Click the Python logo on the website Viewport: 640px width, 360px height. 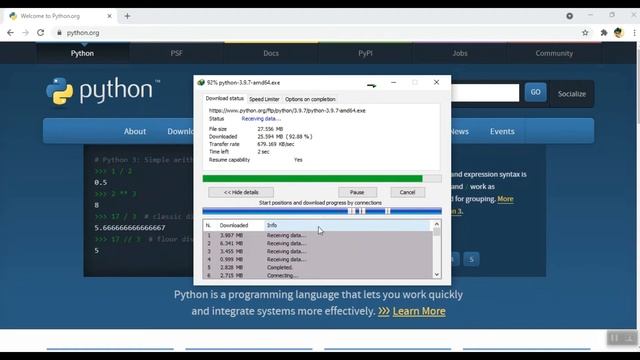103,91
